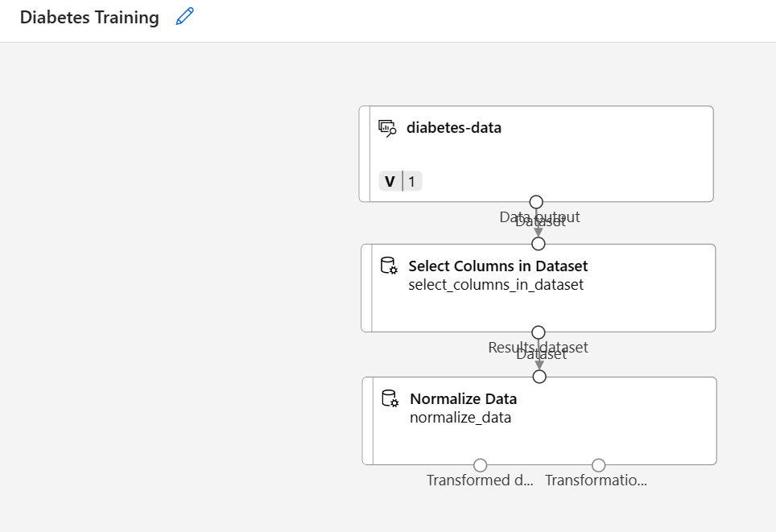
Task: Click the Select Columns input port circle
Action: click(x=539, y=243)
